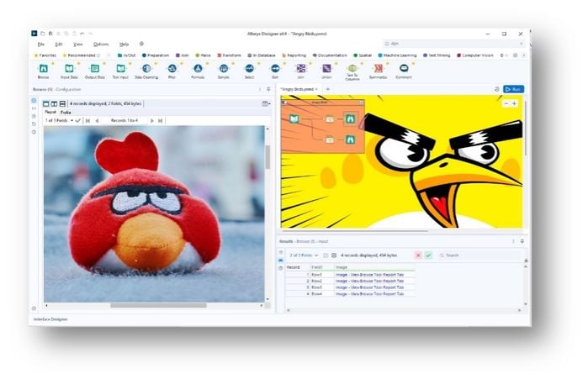This screenshot has height=384, width=588.
Task: Select the Join tool icon
Action: (x=301, y=69)
